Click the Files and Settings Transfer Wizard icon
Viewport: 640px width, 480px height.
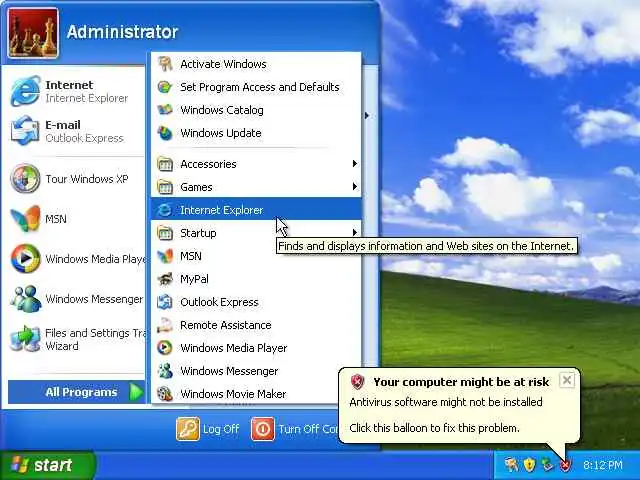click(25, 339)
